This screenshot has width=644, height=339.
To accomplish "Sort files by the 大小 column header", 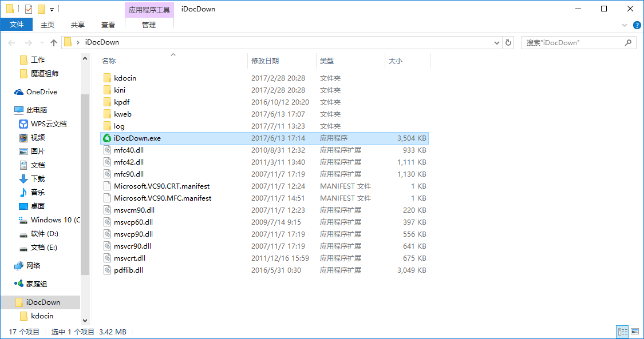I will point(396,61).
